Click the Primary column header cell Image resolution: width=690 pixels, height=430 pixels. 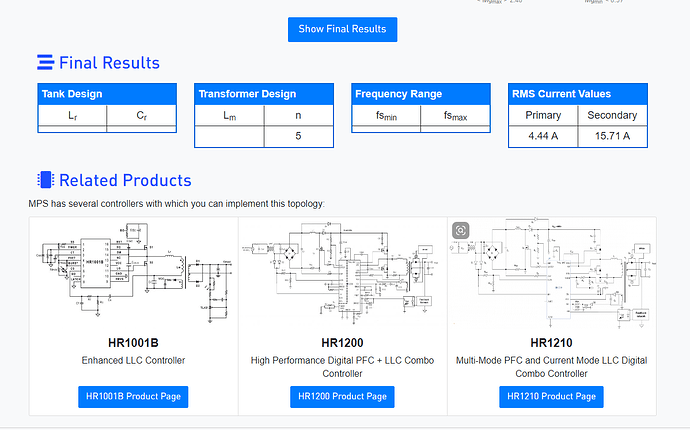[x=543, y=115]
